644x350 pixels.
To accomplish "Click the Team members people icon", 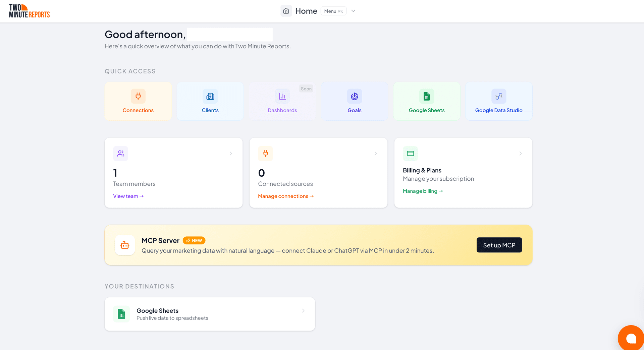I will (121, 154).
